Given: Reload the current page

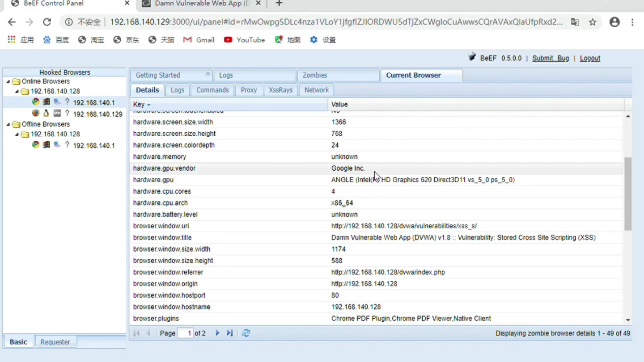Looking at the screenshot, I should 47,22.
